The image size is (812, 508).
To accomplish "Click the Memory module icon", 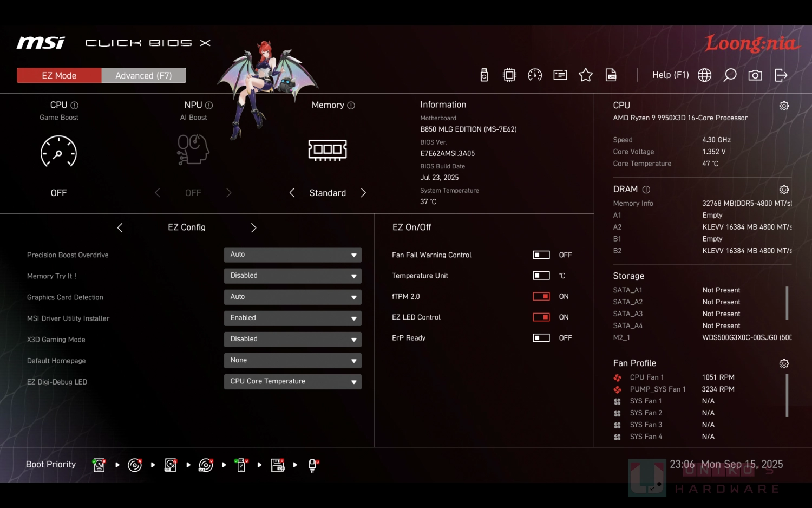I will [328, 150].
